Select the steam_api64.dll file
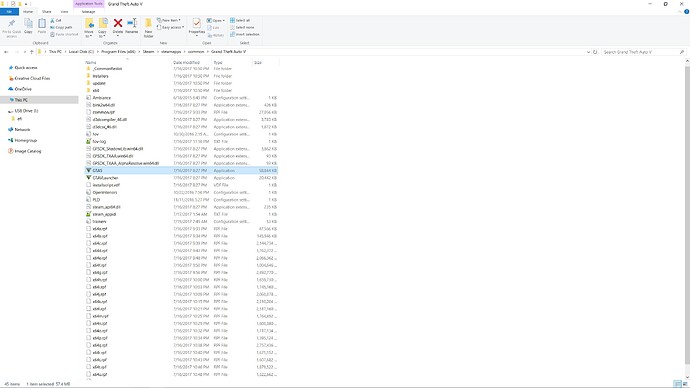690x388 pixels. [x=181, y=207]
